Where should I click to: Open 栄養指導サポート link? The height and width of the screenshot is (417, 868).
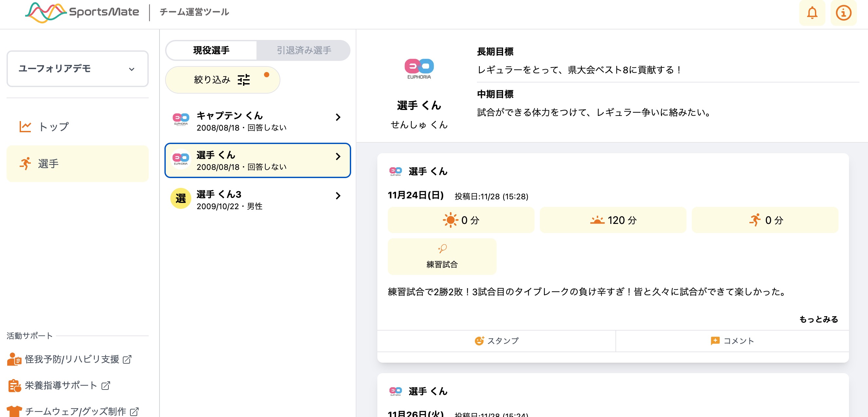[x=59, y=386]
